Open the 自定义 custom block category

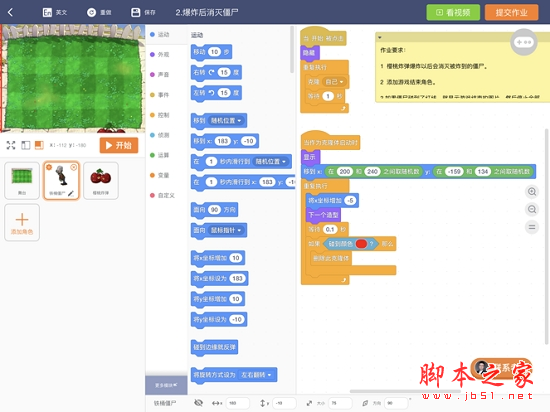(162, 195)
